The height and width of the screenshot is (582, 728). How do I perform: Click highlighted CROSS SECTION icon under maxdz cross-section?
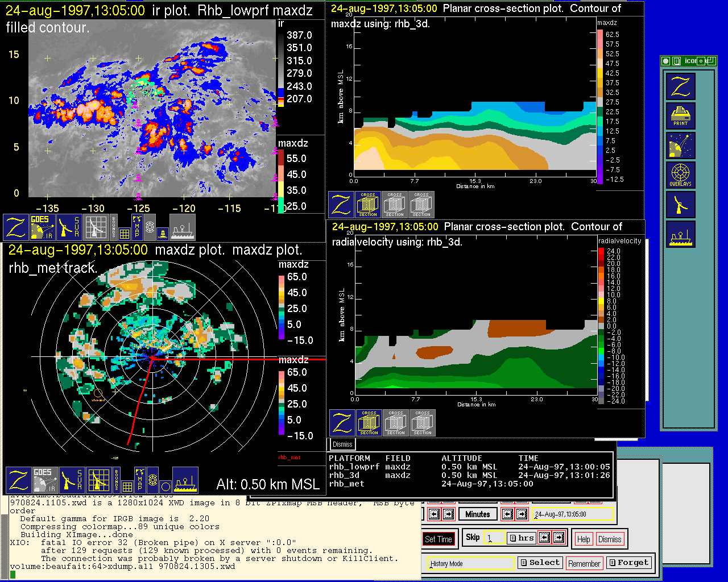pyautogui.click(x=368, y=205)
